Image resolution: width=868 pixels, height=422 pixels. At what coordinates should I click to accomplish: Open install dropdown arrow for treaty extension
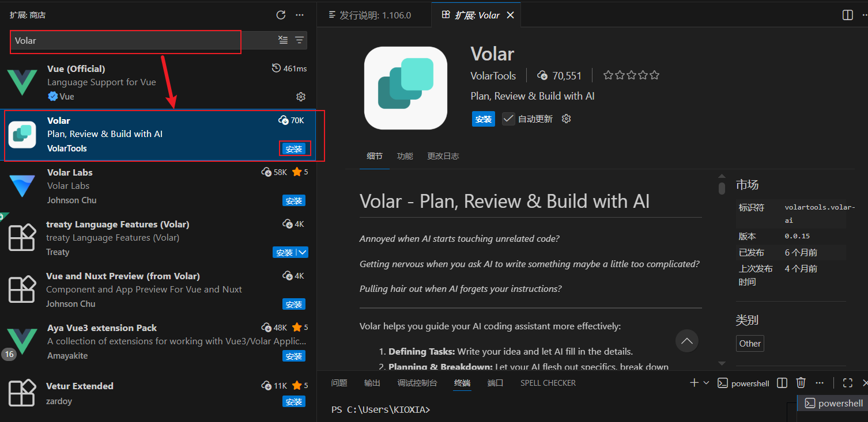(x=303, y=253)
